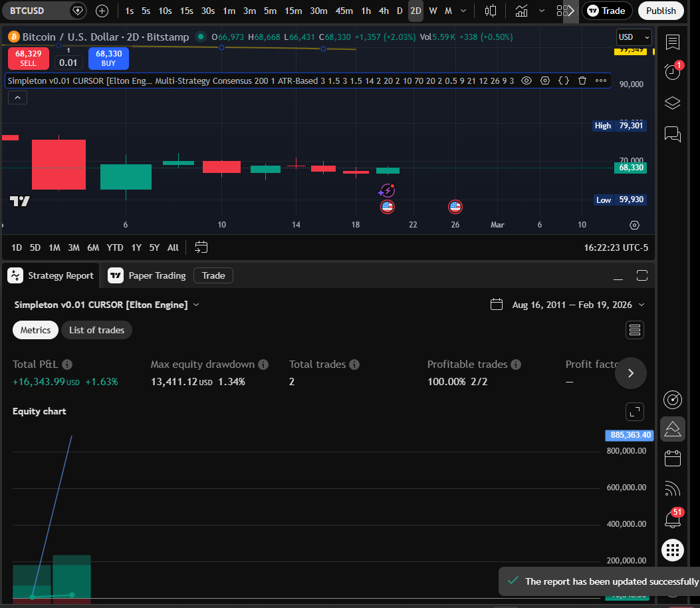The height and width of the screenshot is (608, 700).
Task: Open the Paper Trading tab
Action: (148, 275)
